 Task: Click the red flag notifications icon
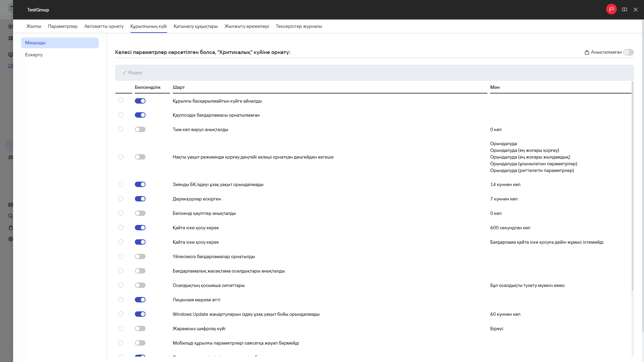tap(611, 9)
